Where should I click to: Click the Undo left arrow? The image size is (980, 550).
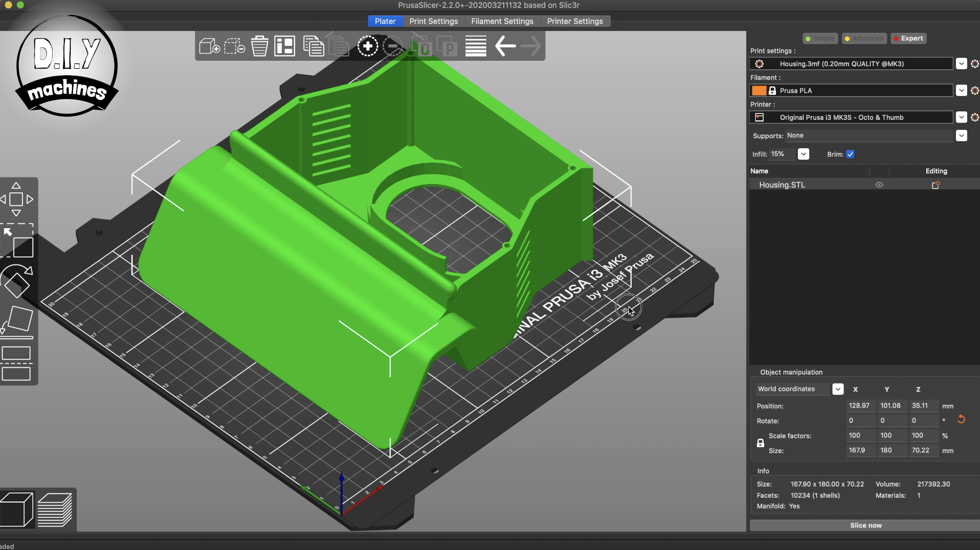(x=505, y=46)
